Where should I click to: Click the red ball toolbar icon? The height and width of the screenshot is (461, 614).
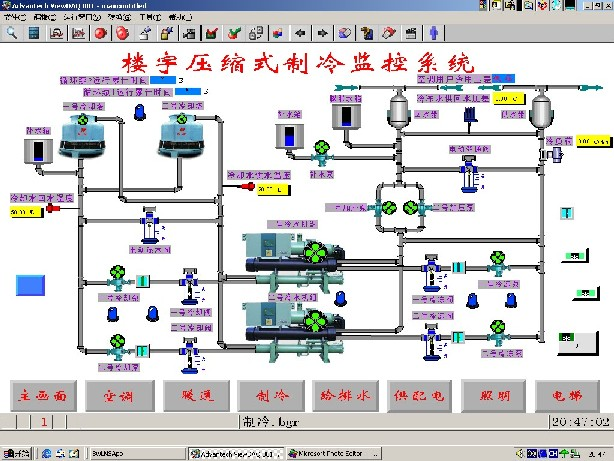coord(101,32)
